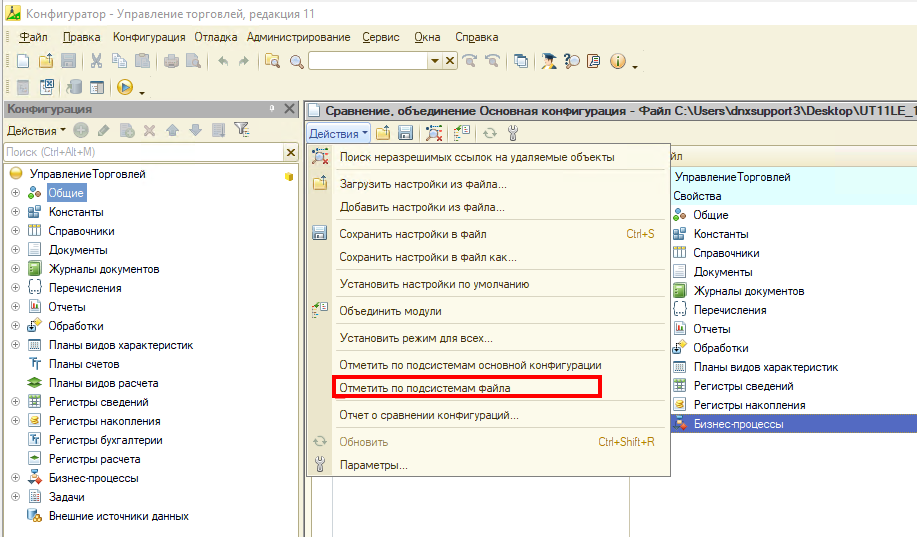Click the information icon in main toolbar

pyautogui.click(x=617, y=61)
